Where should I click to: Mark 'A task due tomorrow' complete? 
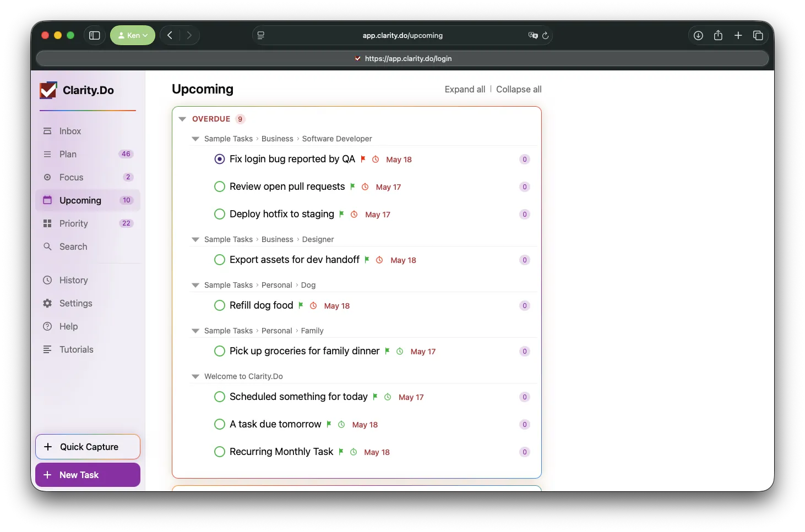(220, 424)
